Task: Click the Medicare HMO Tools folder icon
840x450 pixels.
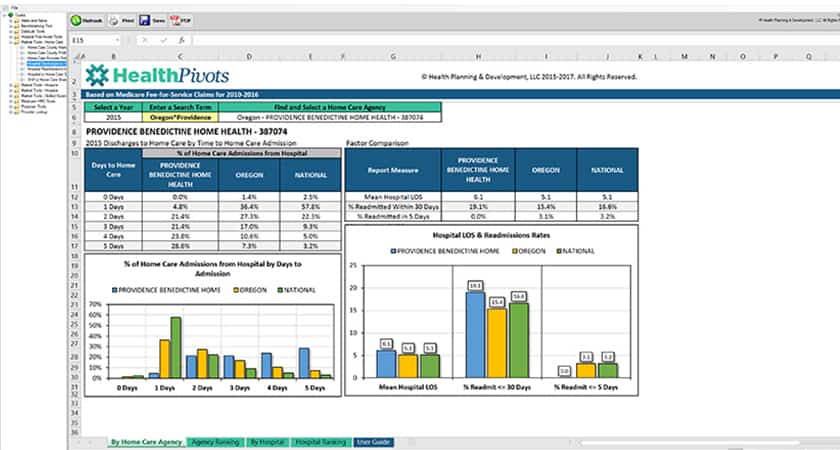Action: 17,101
